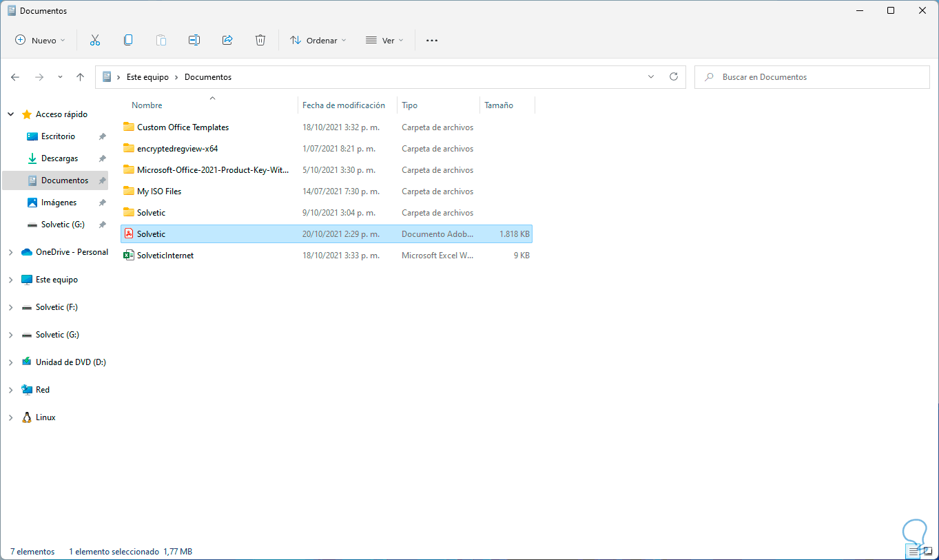Select the Solvetic (F:) drive label
Viewport: 939px width, 560px height.
pos(57,307)
